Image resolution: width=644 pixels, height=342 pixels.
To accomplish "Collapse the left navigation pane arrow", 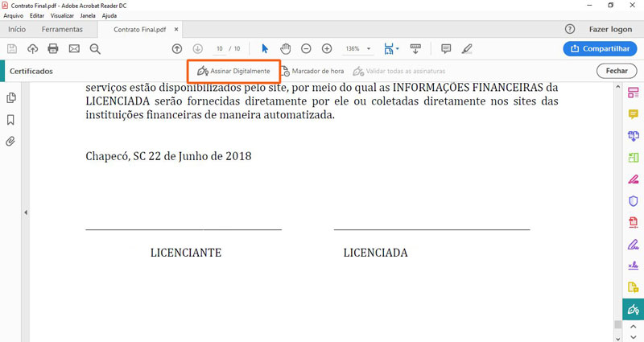I will (26, 212).
